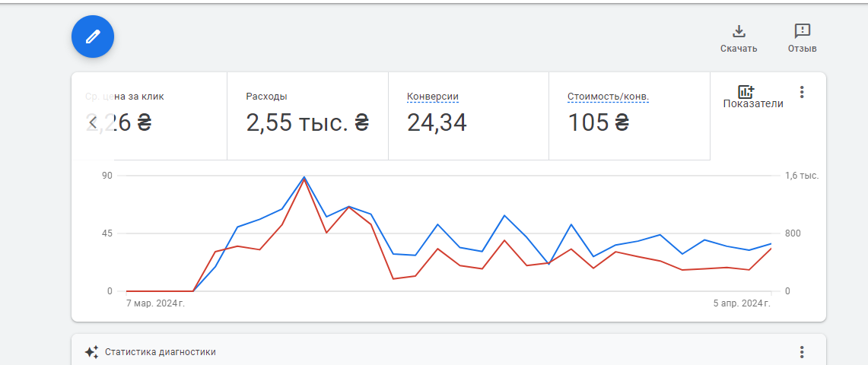868x365 pixels.
Task: Click the 5 апр. 2024 г. axis label
Action: (x=742, y=304)
